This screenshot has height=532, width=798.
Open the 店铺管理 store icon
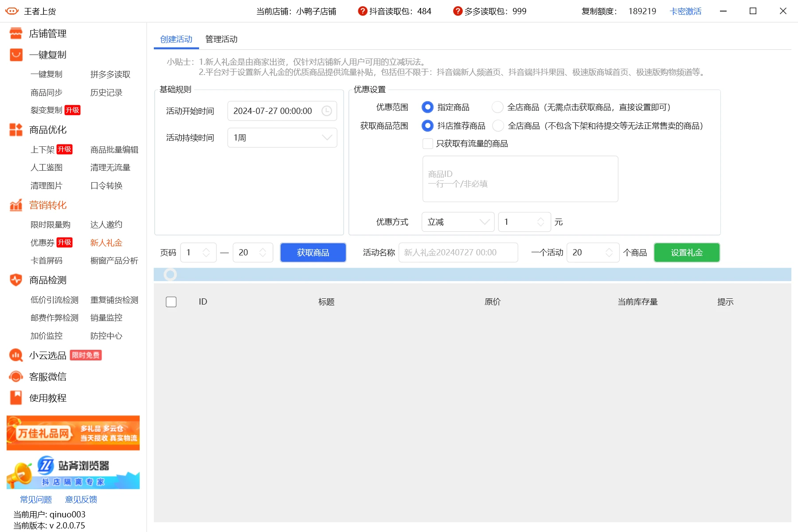point(16,33)
